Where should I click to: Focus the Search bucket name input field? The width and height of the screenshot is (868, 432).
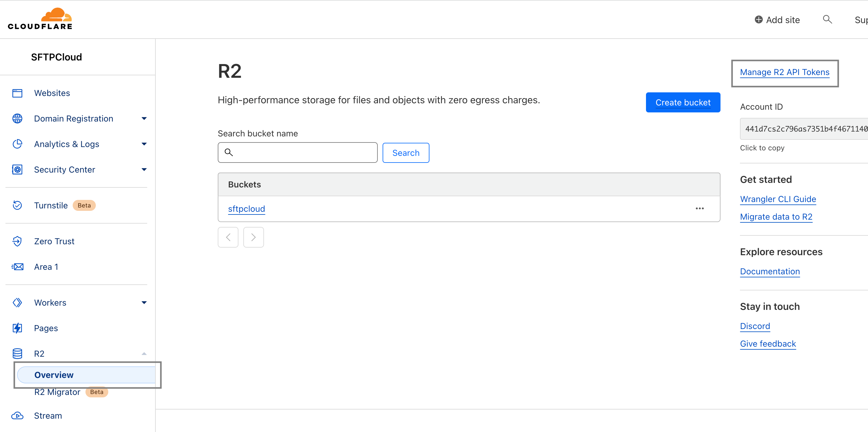tap(297, 153)
